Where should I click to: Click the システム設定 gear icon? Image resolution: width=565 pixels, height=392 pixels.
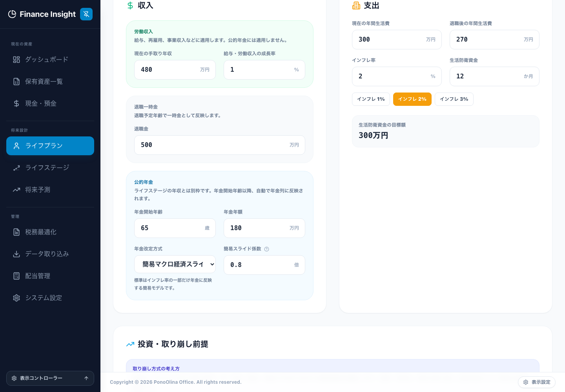tap(16, 298)
